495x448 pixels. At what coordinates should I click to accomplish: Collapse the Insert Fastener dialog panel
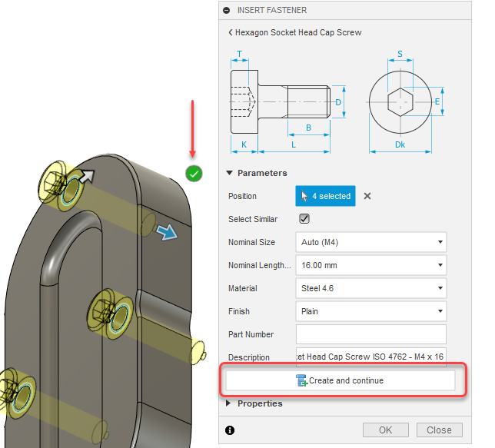226,10
